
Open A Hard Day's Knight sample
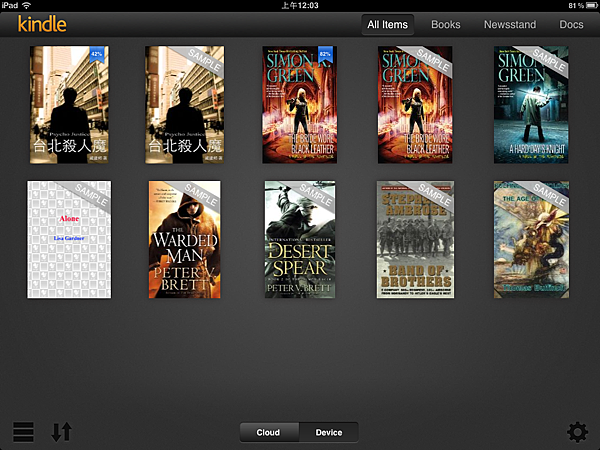(531, 105)
